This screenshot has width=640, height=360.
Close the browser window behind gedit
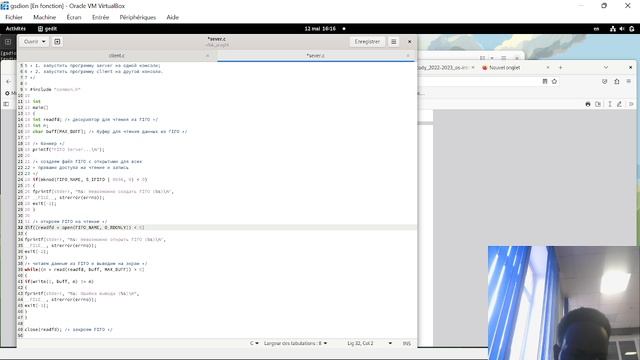point(630,67)
